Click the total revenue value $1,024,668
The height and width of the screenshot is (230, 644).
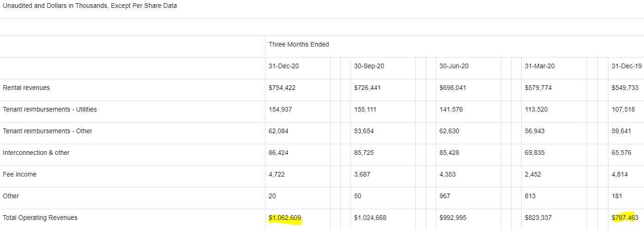[371, 218]
